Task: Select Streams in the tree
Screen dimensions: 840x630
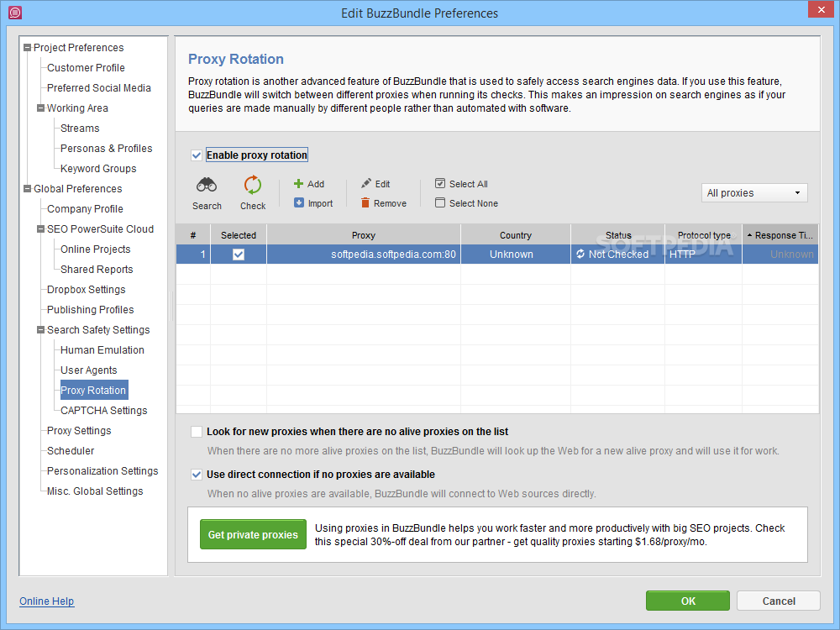Action: pos(80,129)
